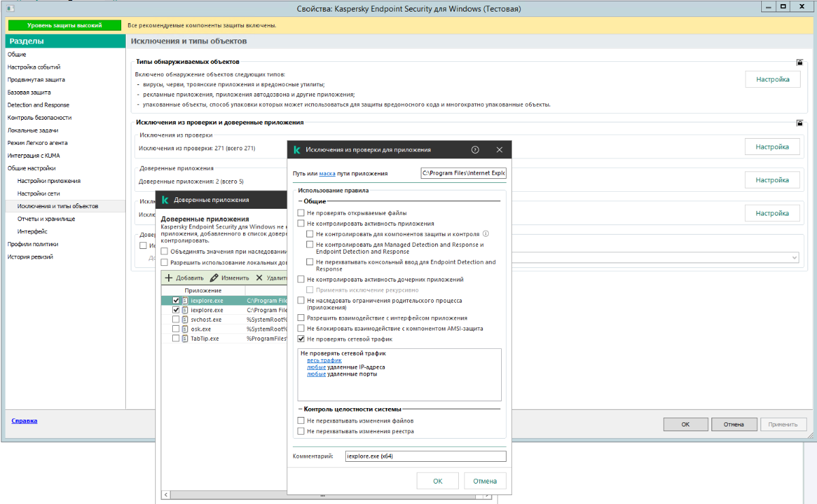Click lock icon for exclusions and trusted applications section
The width and height of the screenshot is (817, 504).
coord(800,123)
